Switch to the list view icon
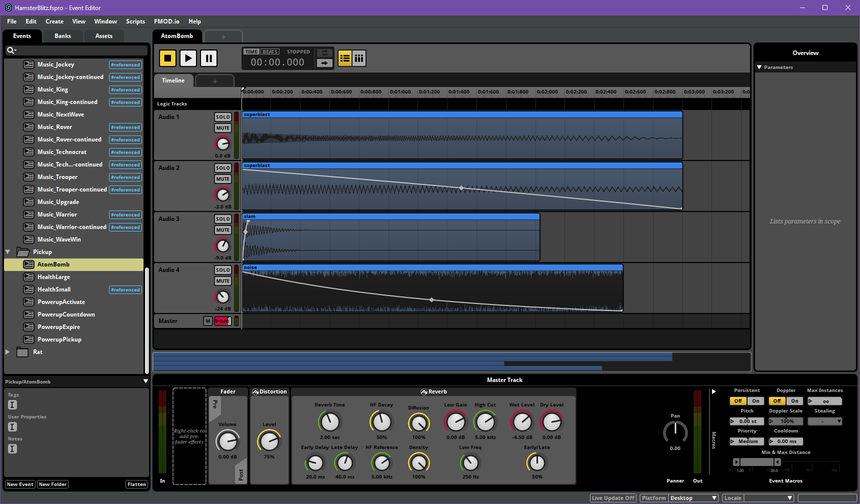This screenshot has height=504, width=860. pyautogui.click(x=345, y=58)
